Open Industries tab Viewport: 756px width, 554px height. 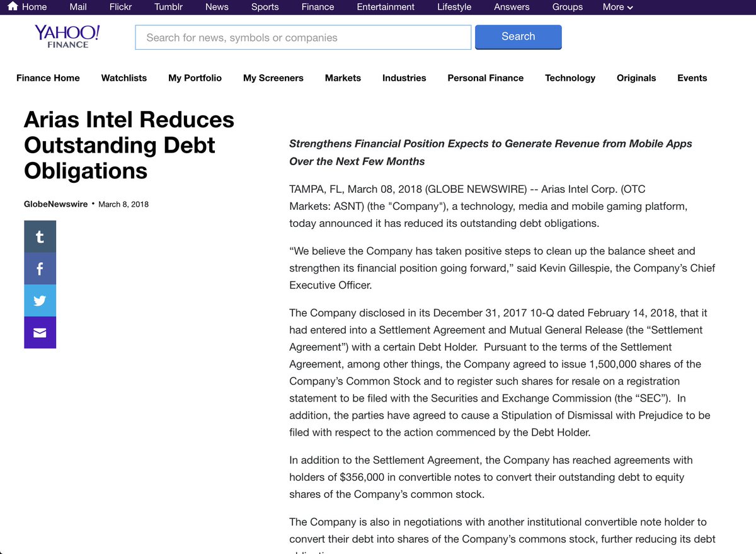pyautogui.click(x=404, y=78)
